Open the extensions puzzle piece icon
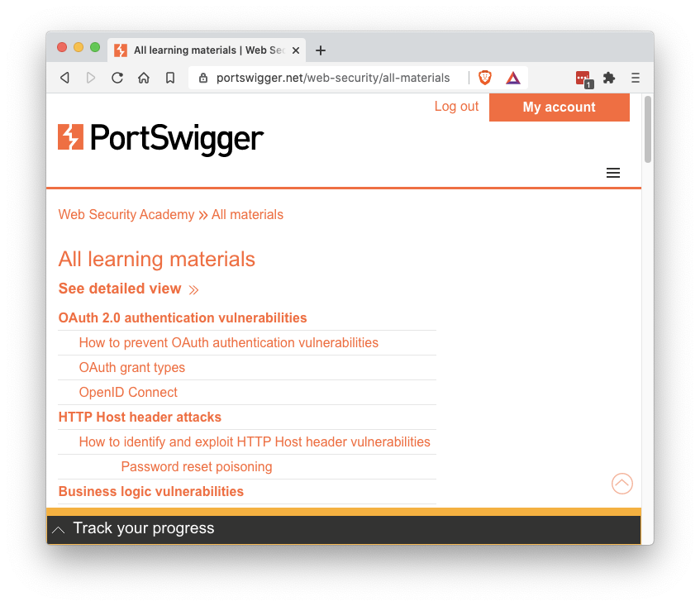 [609, 78]
